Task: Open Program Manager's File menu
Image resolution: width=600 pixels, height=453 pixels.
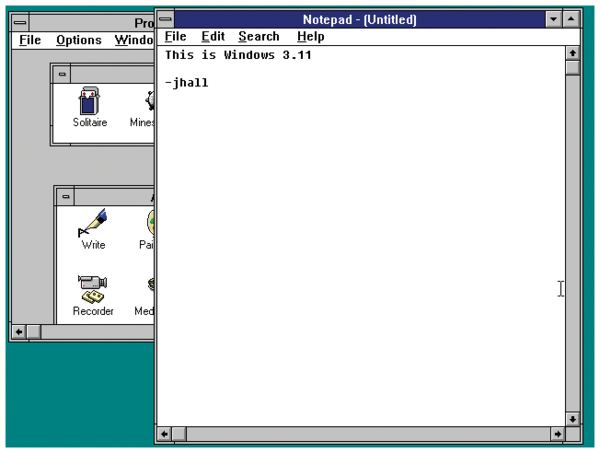Action: (30, 40)
